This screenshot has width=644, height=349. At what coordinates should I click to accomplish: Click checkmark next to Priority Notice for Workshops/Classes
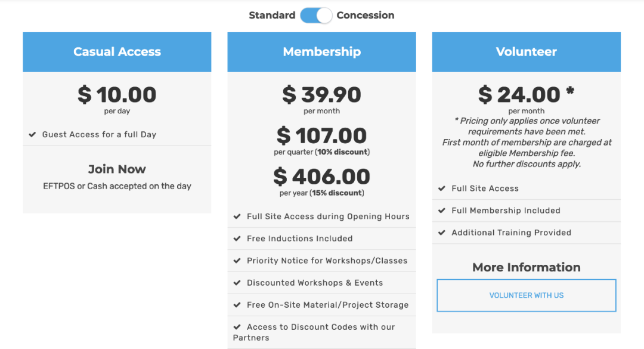click(237, 261)
